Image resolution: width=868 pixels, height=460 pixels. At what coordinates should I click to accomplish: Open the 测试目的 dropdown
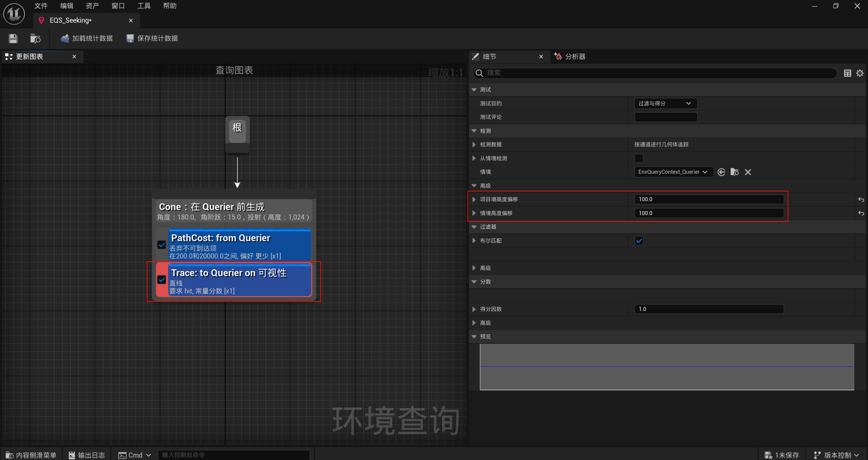(x=665, y=103)
